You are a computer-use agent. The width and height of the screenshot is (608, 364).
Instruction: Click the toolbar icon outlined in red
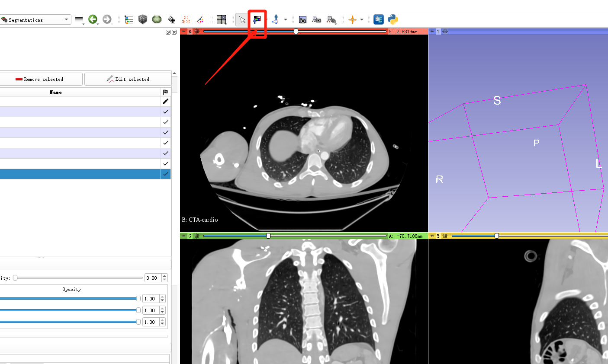[x=257, y=19]
